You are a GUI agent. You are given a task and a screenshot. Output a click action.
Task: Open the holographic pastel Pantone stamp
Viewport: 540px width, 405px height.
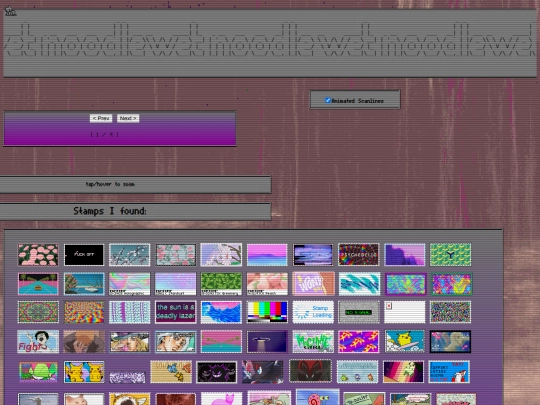(129, 284)
